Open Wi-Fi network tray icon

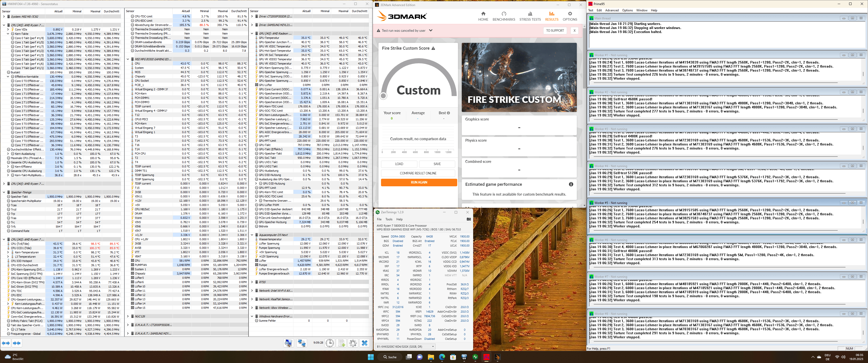click(x=837, y=357)
